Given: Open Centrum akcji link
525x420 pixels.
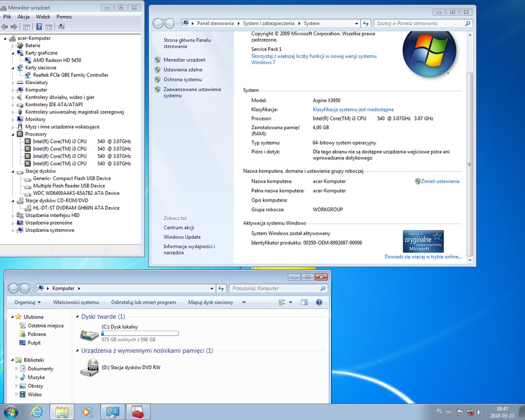Looking at the screenshot, I should click(x=179, y=228).
